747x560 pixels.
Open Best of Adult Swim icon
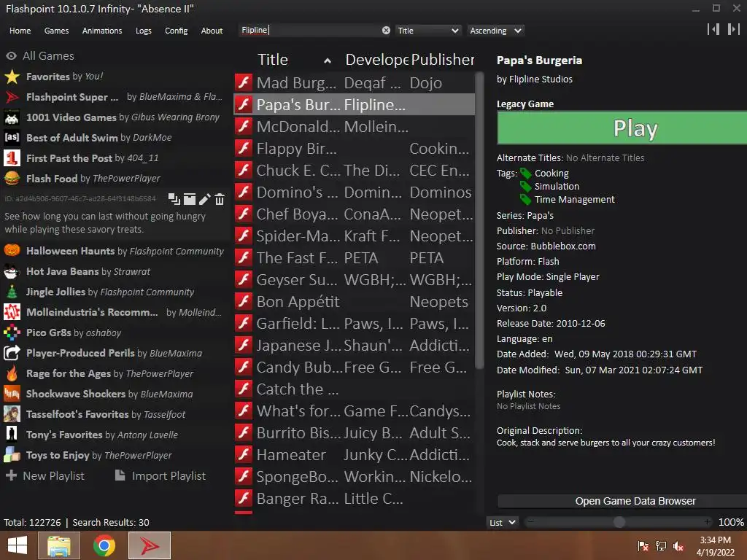pos(12,138)
